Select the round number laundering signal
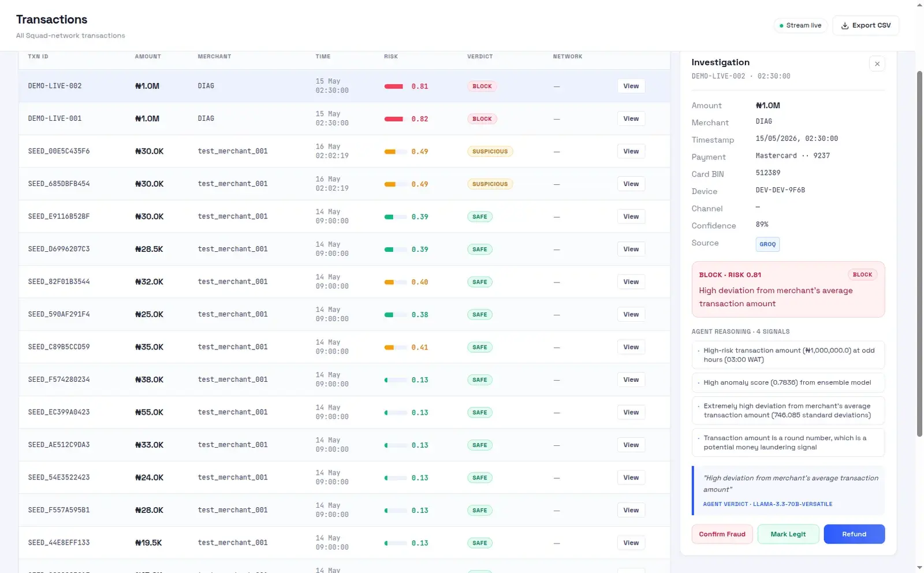Viewport: 924px width, 573px height. (788, 442)
